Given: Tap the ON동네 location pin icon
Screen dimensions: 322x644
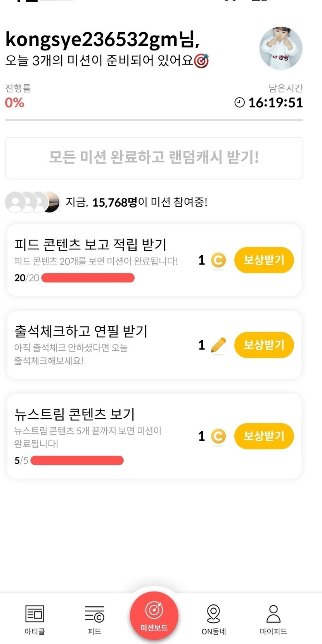Looking at the screenshot, I should (213, 614).
